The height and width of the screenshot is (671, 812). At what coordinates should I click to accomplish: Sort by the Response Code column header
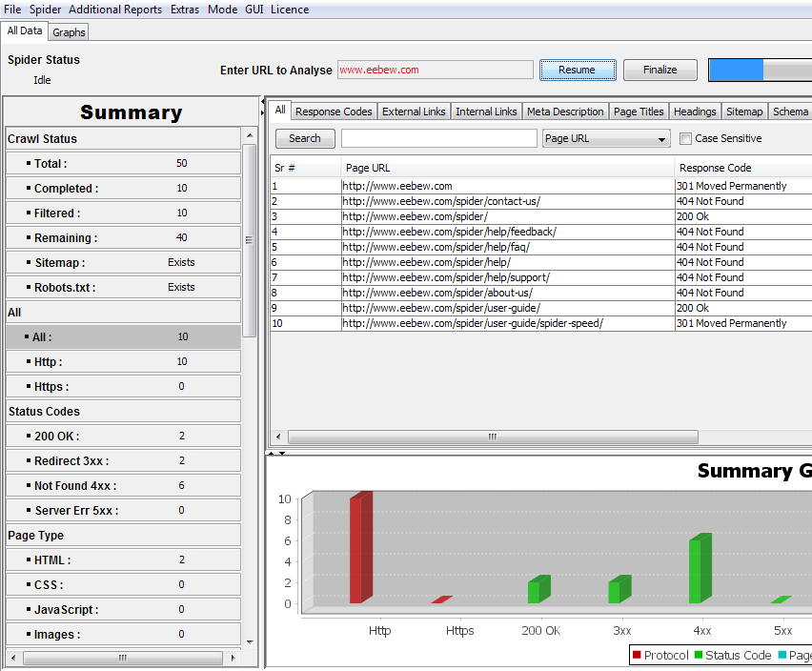743,168
